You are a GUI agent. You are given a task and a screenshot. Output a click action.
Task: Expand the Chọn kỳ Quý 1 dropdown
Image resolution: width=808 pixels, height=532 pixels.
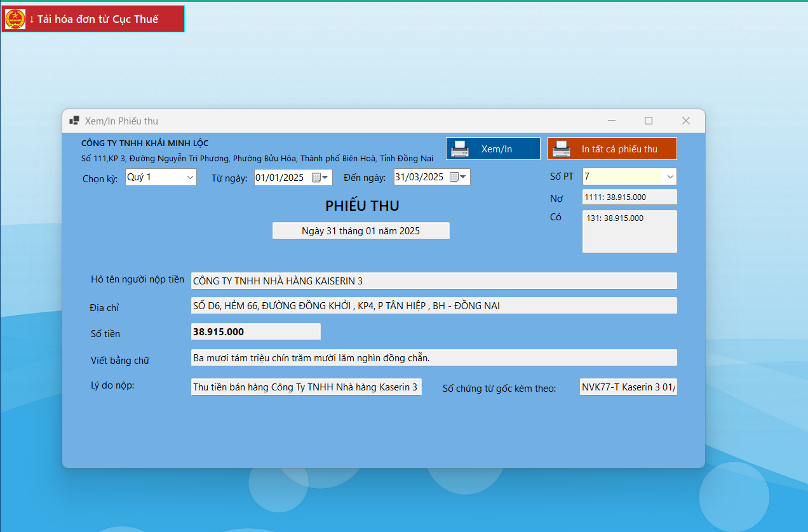tap(190, 177)
